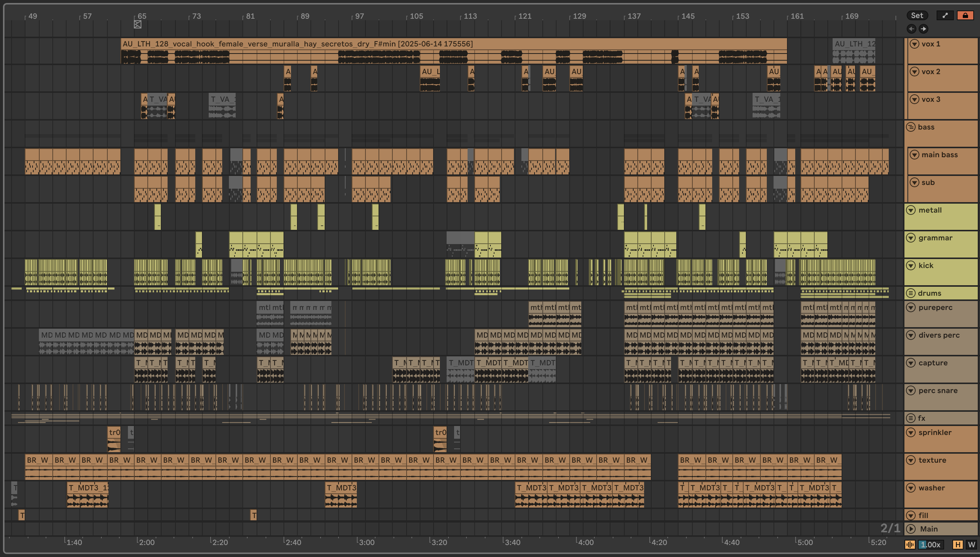
Task: Collapse the vox 1 track
Action: click(914, 44)
